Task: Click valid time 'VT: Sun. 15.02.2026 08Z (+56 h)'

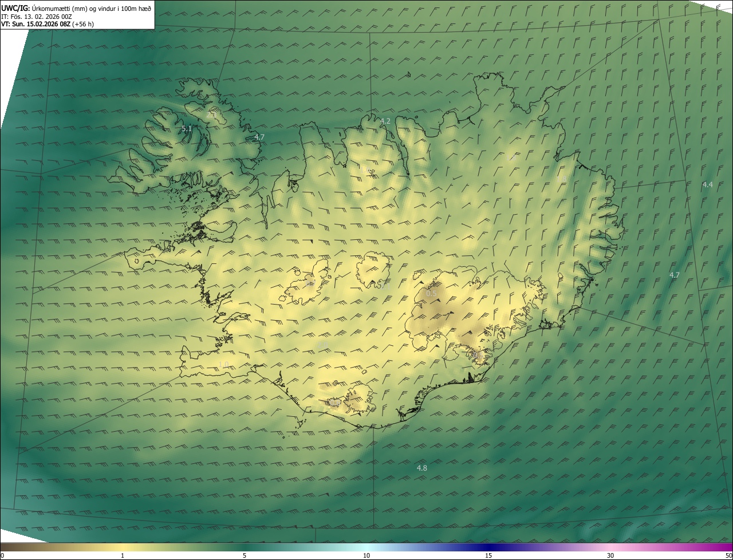Action: [48, 24]
